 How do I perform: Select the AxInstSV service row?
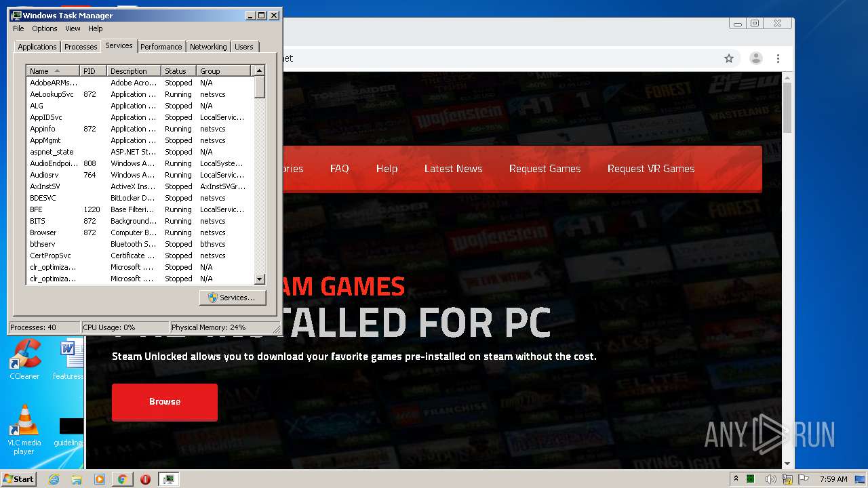(140, 186)
